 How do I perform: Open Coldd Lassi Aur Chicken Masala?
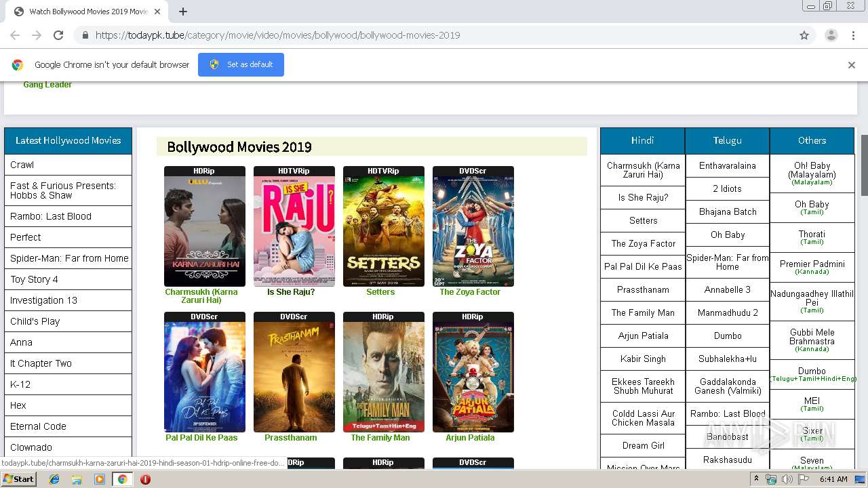tap(643, 418)
